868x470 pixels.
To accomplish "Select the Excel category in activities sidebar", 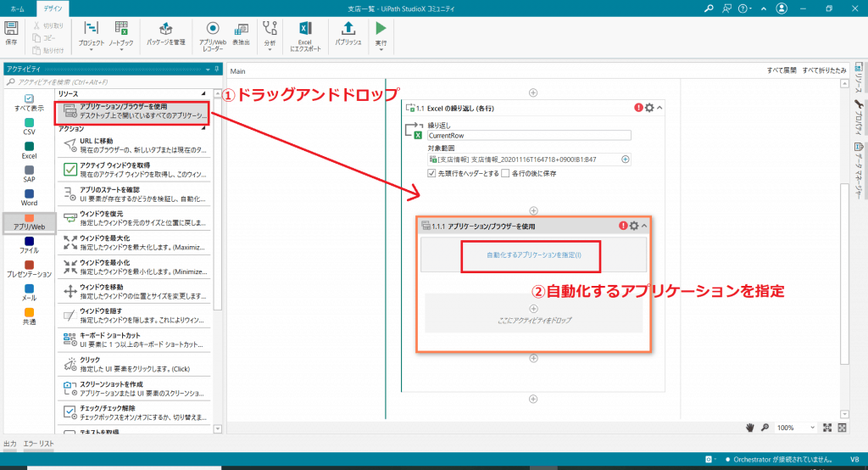I will pyautogui.click(x=29, y=150).
